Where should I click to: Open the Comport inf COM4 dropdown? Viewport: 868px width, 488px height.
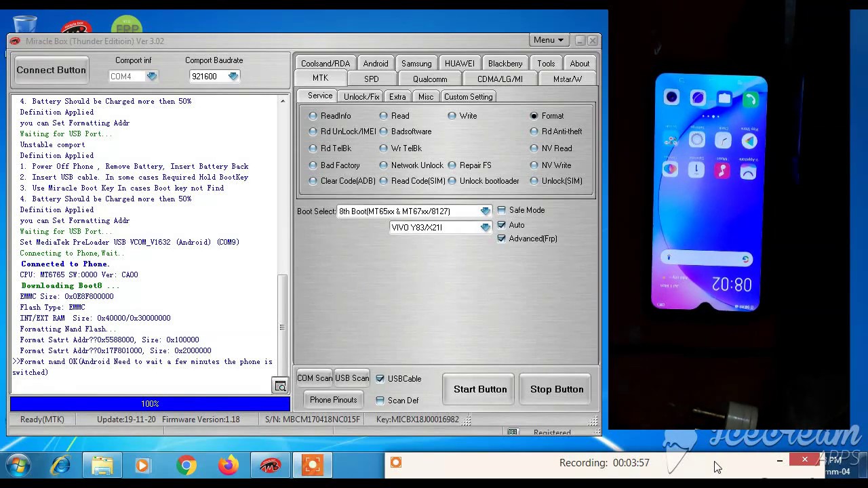coord(151,77)
